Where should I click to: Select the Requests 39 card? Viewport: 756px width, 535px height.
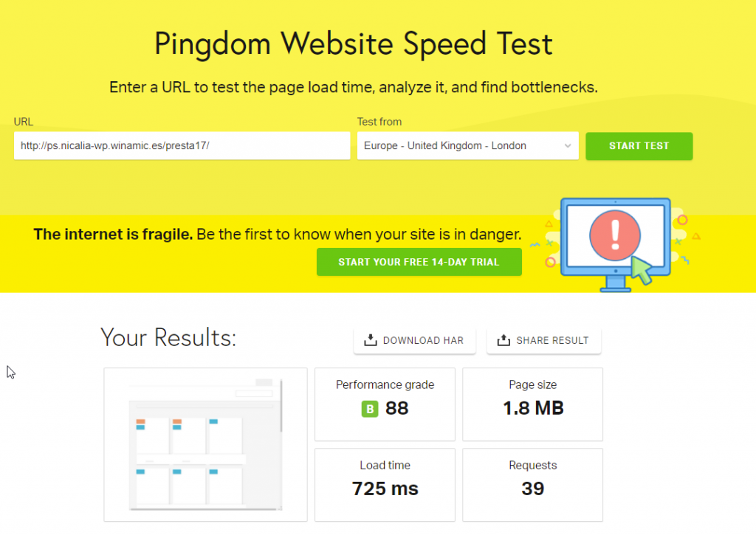pyautogui.click(x=532, y=485)
